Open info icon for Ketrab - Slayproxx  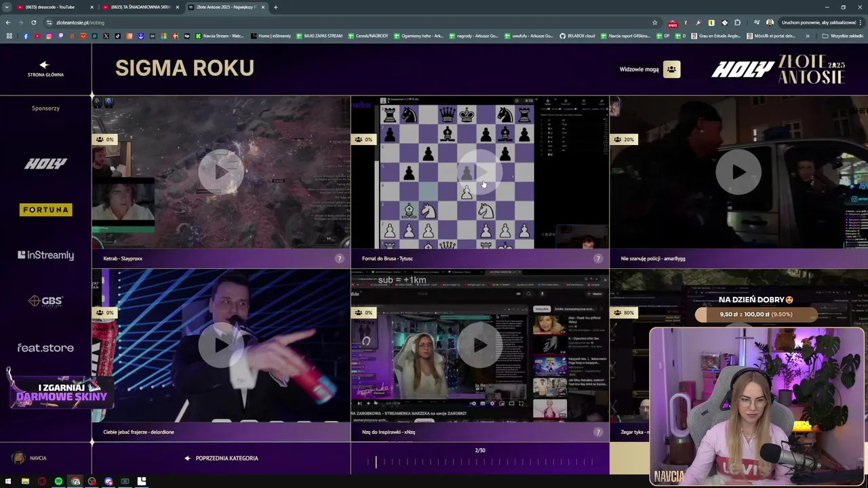point(339,258)
